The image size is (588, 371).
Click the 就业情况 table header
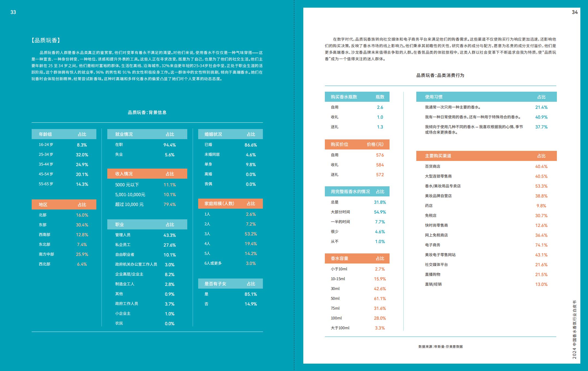point(147,134)
